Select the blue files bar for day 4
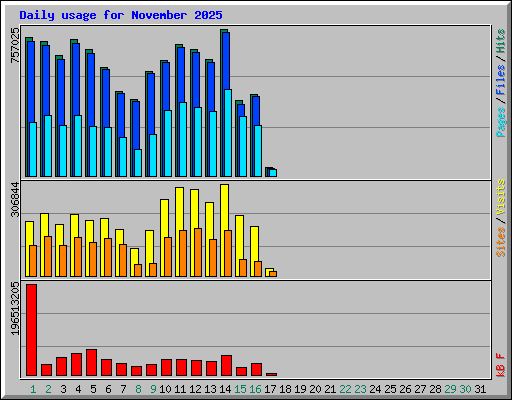Screen dimensions: 512x400 (76, 78)
